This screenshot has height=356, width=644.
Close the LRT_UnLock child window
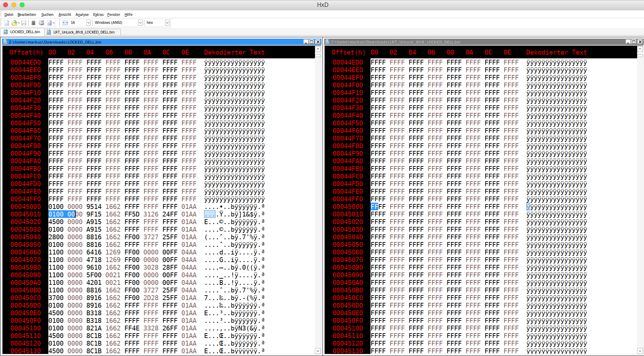click(x=640, y=42)
